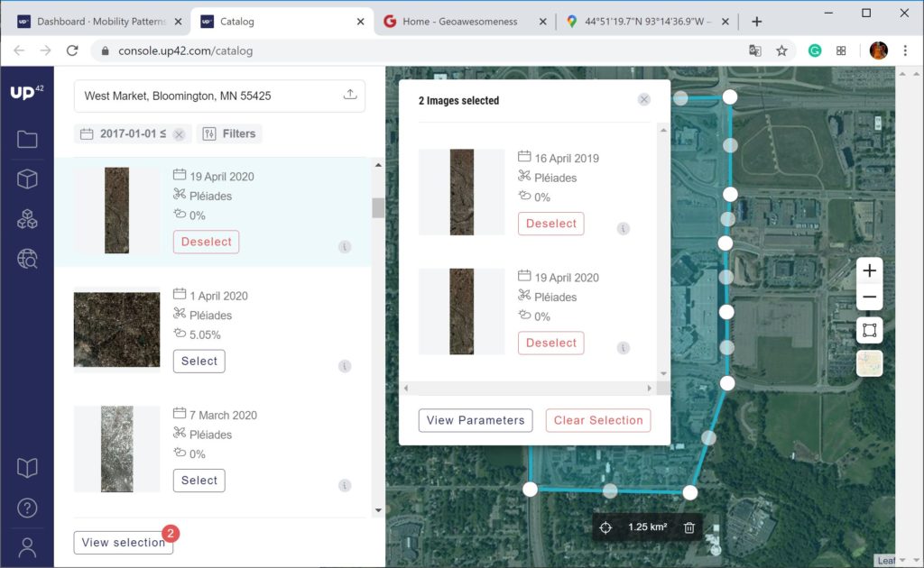
Task: Open the stacked-cubes icon in sidebar
Action: [x=27, y=219]
